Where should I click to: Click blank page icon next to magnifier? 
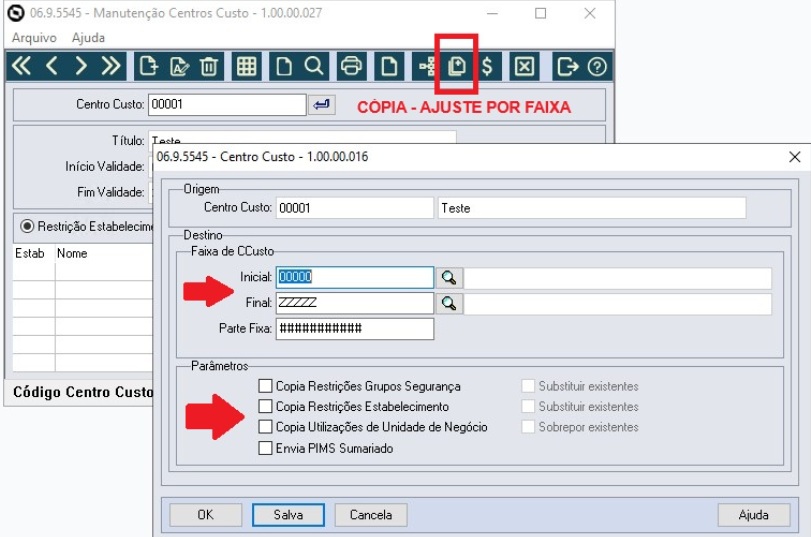click(x=284, y=67)
